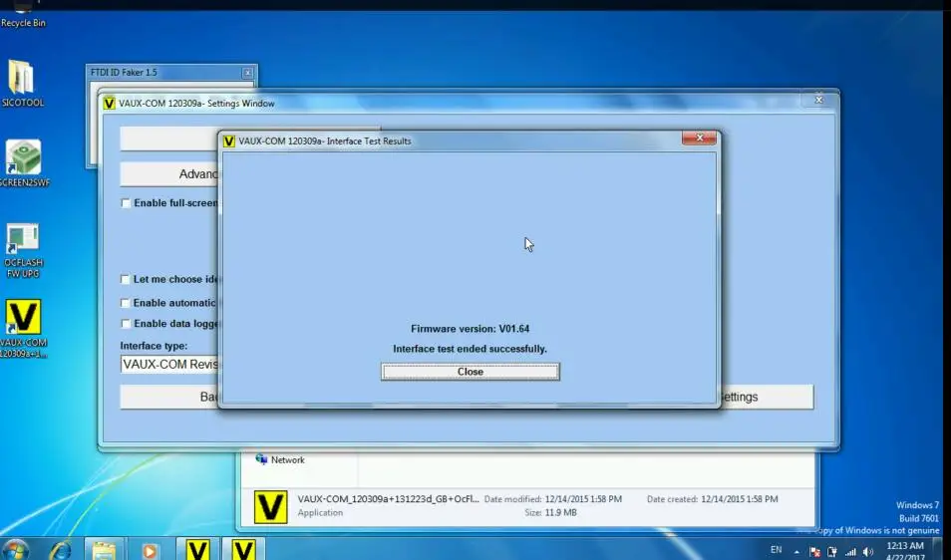Check the 'Let me choose' option box

(x=125, y=279)
